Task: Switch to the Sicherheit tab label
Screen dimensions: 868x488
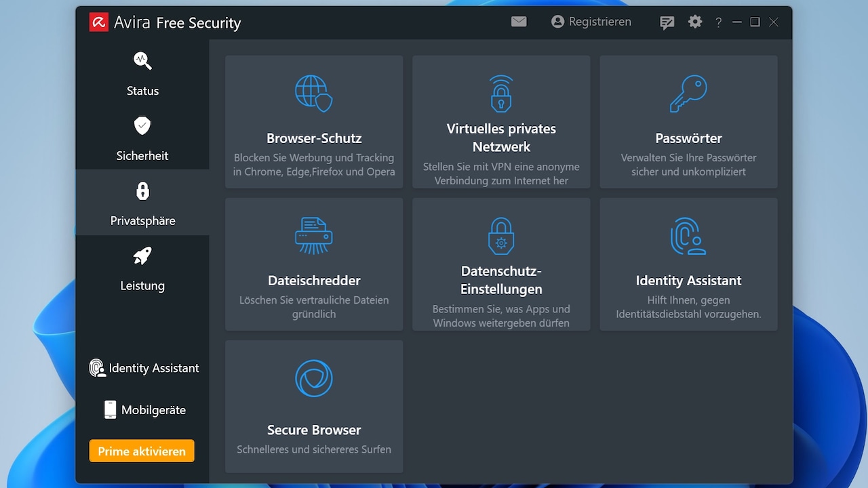Action: (x=142, y=156)
